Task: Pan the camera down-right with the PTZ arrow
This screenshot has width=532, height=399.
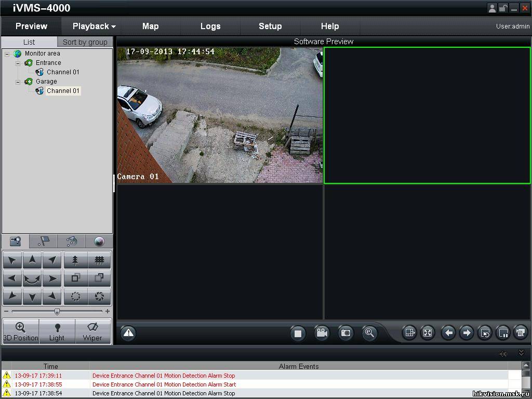Action: click(52, 297)
